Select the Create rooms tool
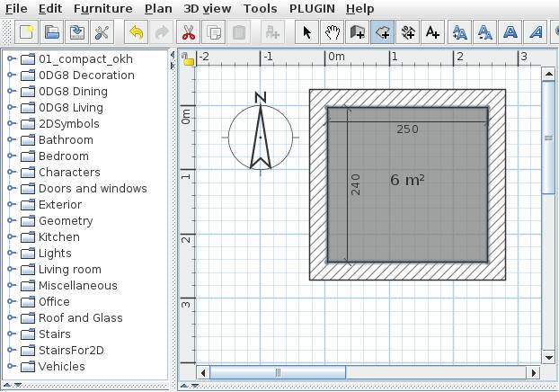This screenshot has height=392, width=559. point(383,32)
